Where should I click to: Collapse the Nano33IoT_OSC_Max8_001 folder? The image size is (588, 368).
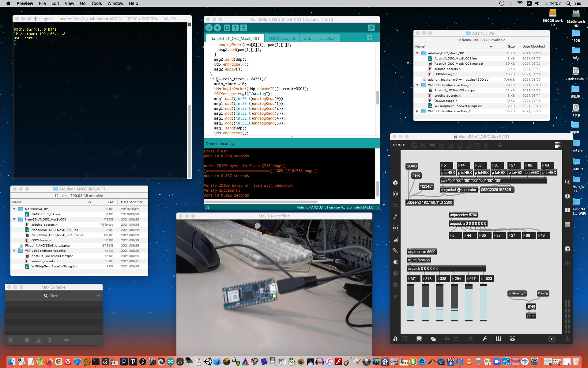(14, 220)
